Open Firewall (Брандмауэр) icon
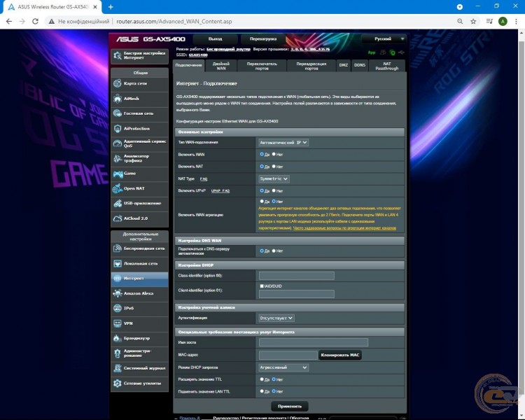This screenshot has height=420, width=525. [117, 338]
